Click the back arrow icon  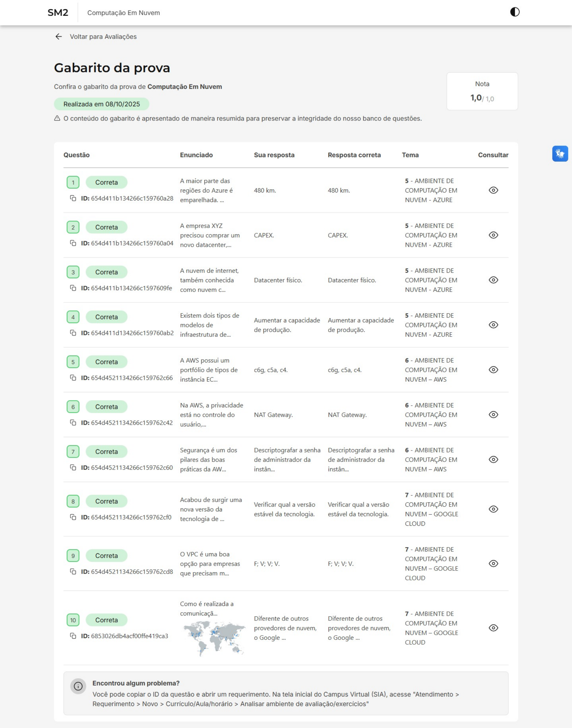click(x=59, y=37)
